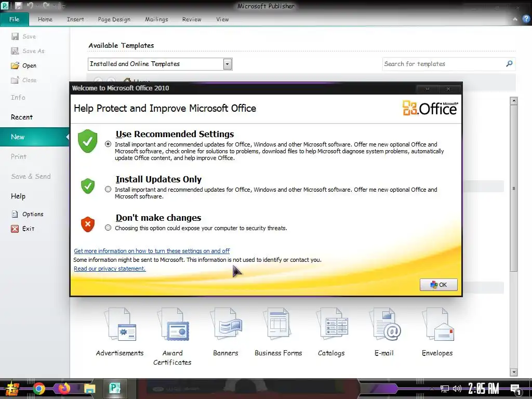Click green shield next to Use Recommended Settings
The image size is (532, 399).
pos(87,141)
